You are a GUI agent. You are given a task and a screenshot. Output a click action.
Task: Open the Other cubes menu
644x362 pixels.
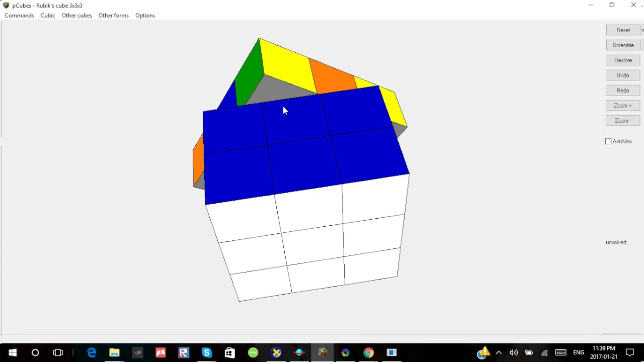76,16
